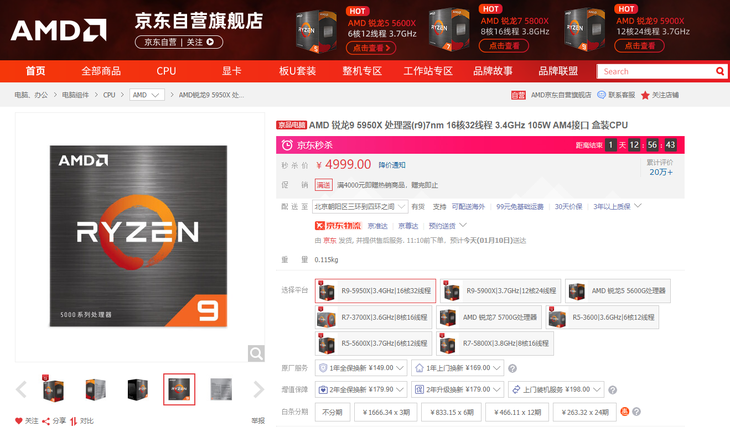Click the 20万+ reviews count link

[661, 172]
